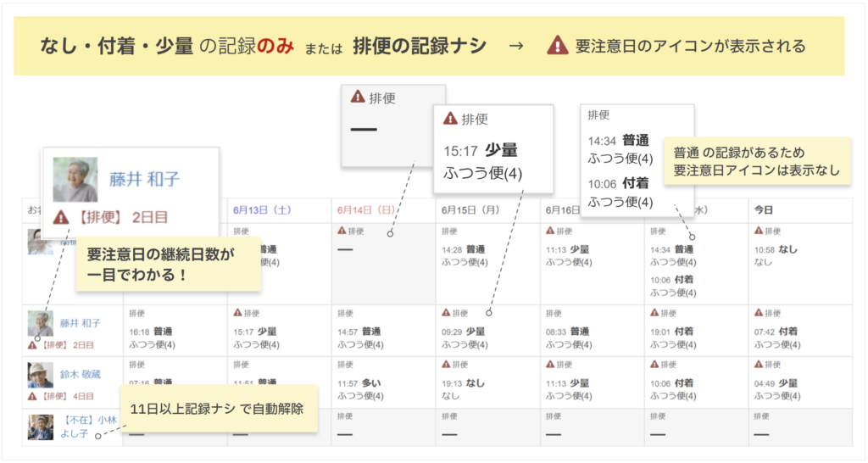Click 鈴木's 【排便】4日目 status label
Image resolution: width=868 pixels, height=463 pixels.
coord(68,397)
